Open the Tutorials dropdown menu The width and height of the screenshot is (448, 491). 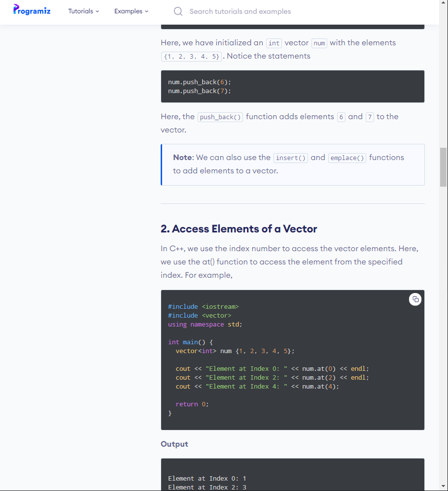[84, 11]
